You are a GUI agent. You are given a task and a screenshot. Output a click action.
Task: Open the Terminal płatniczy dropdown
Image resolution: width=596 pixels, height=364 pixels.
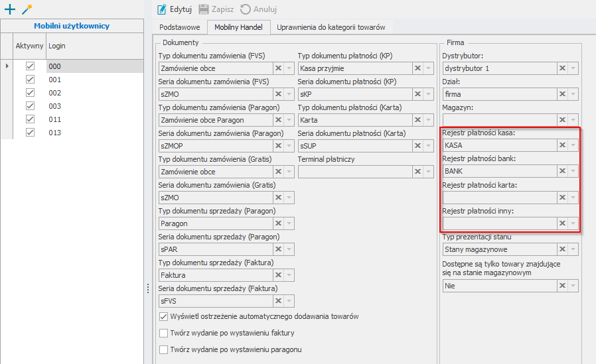428,172
